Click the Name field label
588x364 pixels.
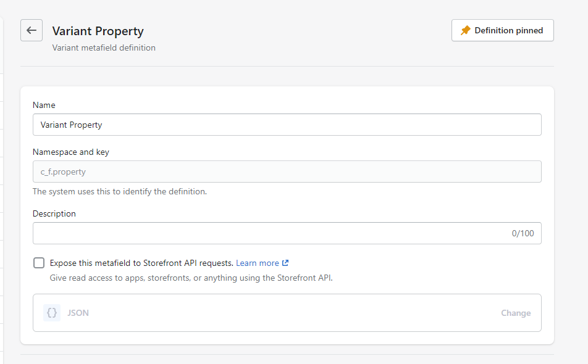44,105
